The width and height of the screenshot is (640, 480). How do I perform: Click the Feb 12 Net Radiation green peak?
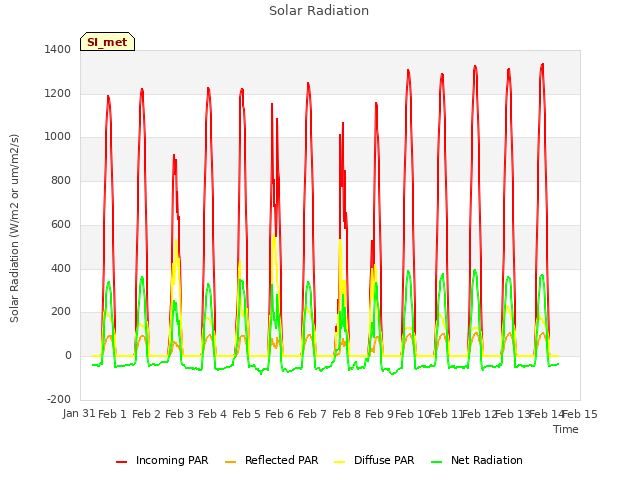[475, 270]
